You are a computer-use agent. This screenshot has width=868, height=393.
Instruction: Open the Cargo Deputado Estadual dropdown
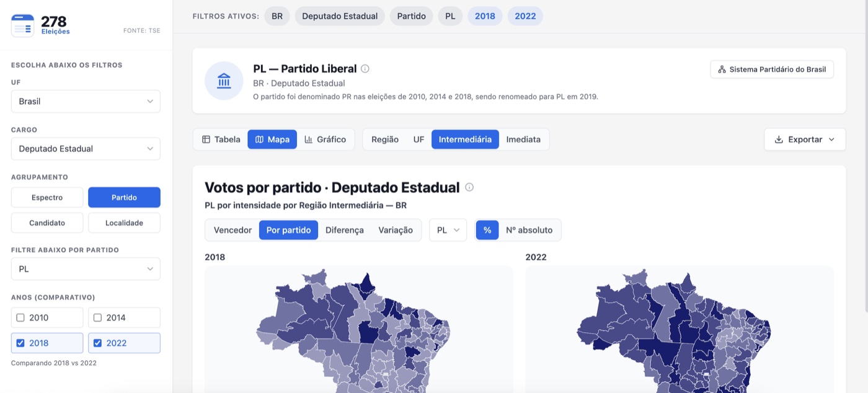pyautogui.click(x=86, y=149)
